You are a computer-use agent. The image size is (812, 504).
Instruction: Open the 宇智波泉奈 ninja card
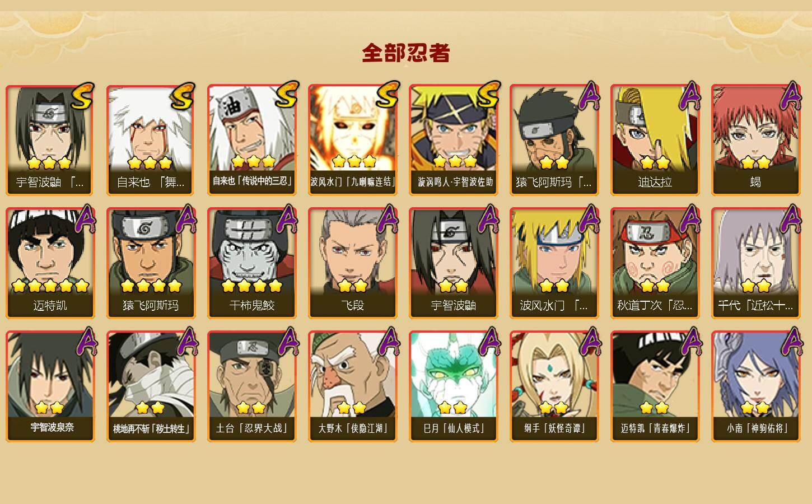50,386
